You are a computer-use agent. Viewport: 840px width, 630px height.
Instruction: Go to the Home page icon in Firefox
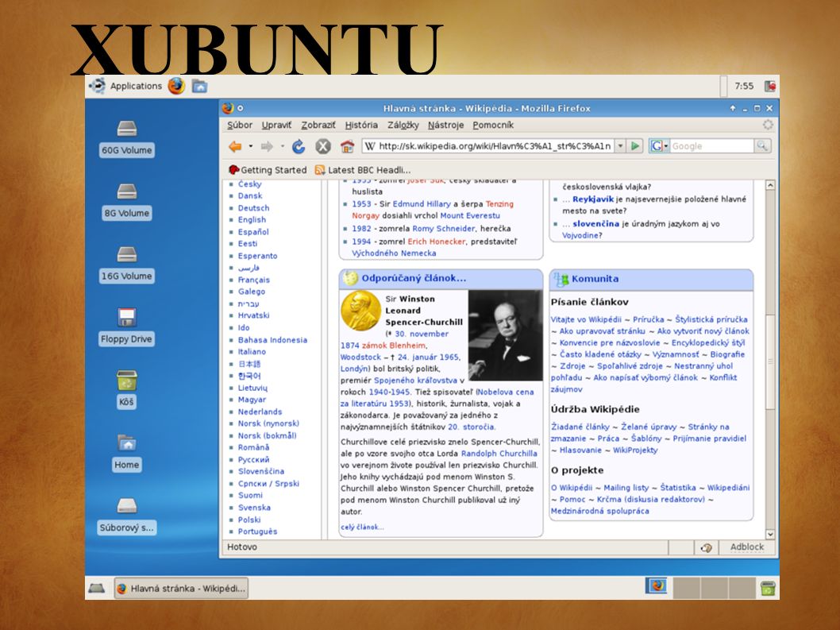pos(347,146)
